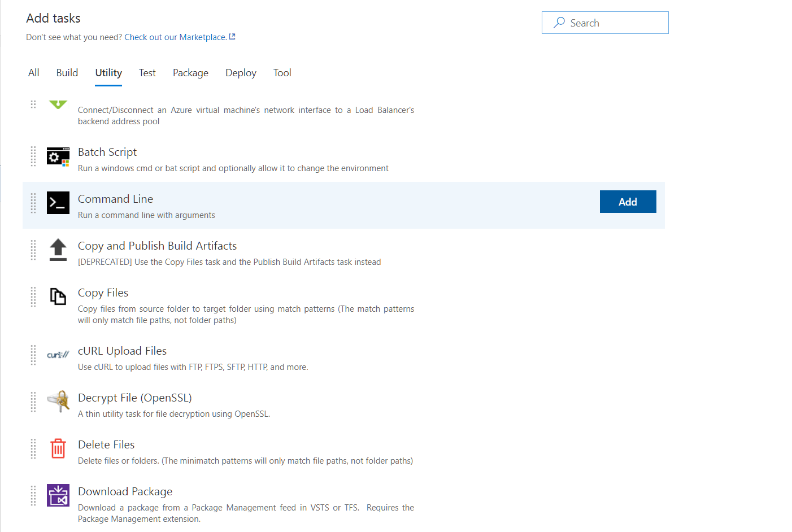
Task: Select the Delete Files task title
Action: coord(106,444)
